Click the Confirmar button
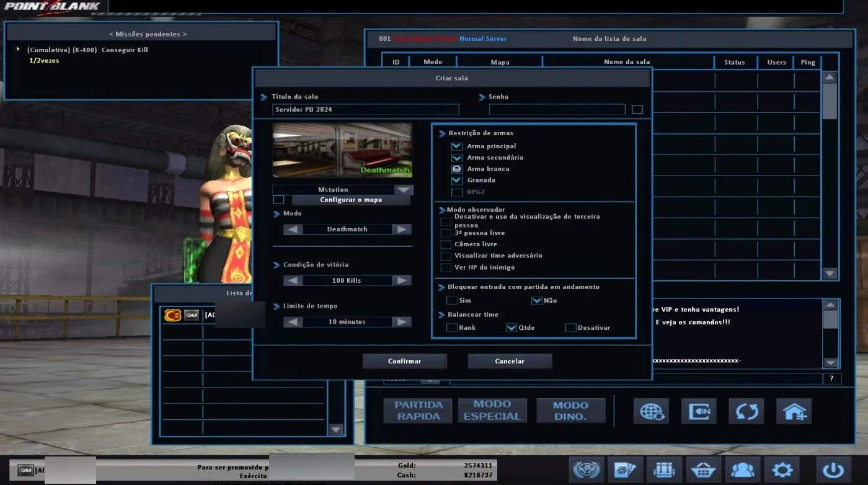Image resolution: width=868 pixels, height=485 pixels. tap(405, 361)
